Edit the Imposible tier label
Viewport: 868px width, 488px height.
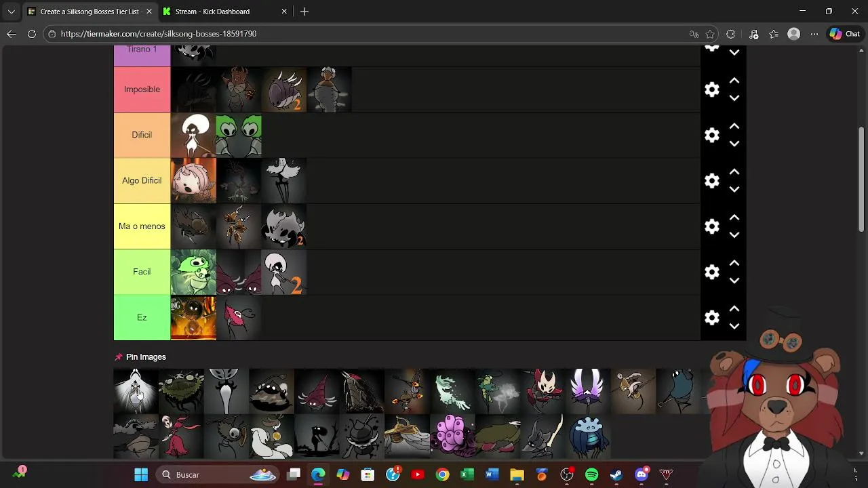[x=142, y=89]
